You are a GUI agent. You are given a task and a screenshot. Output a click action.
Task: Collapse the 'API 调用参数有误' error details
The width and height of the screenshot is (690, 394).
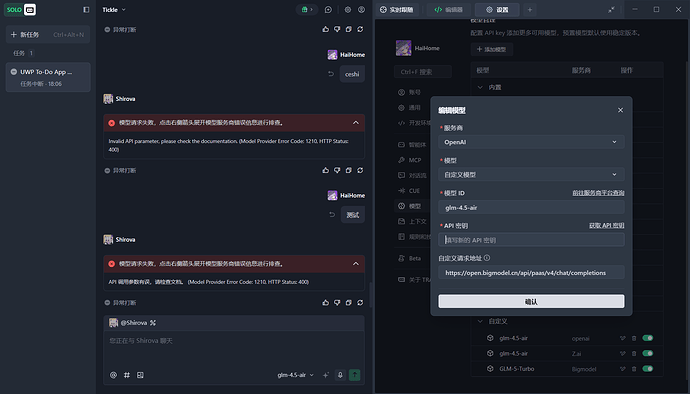tap(356, 263)
